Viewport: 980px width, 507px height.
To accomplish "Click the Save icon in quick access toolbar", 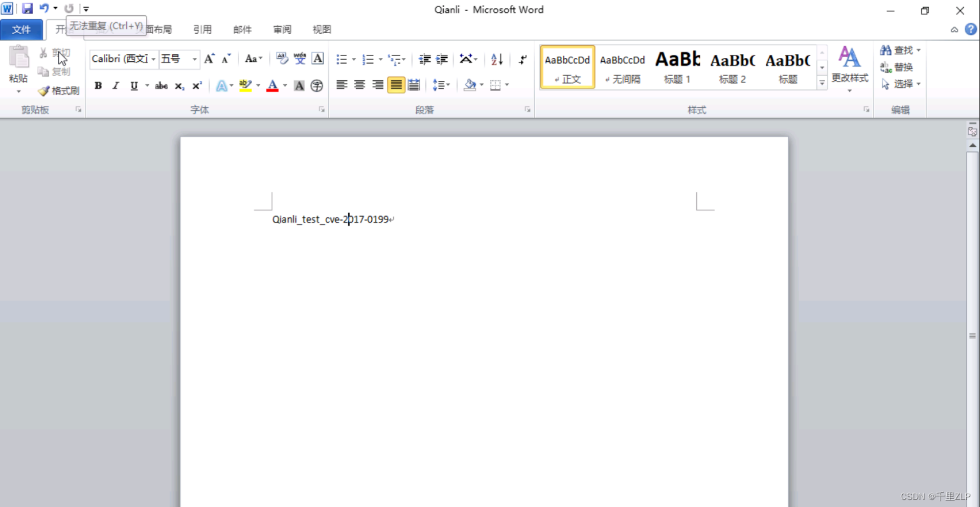I will pos(27,8).
